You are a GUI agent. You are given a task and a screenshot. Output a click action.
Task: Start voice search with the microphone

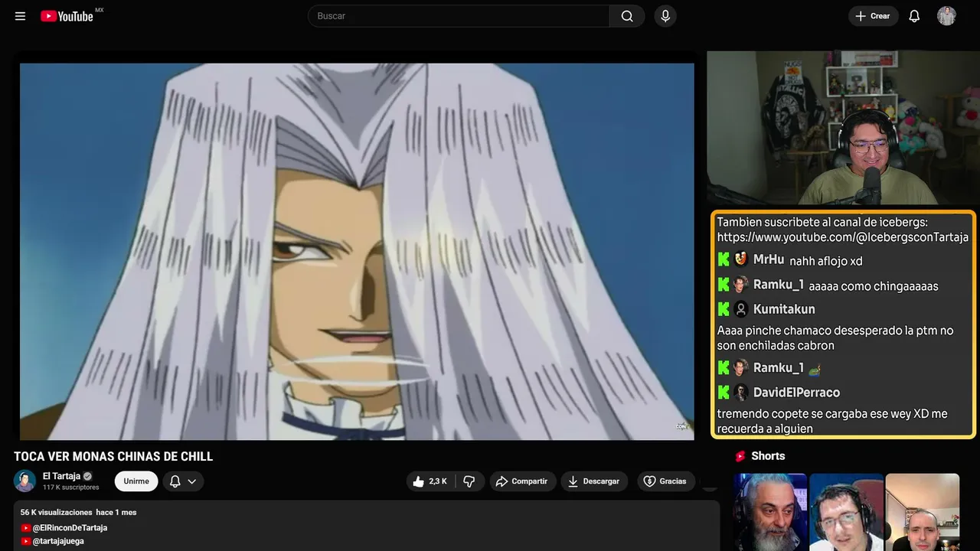(x=665, y=16)
